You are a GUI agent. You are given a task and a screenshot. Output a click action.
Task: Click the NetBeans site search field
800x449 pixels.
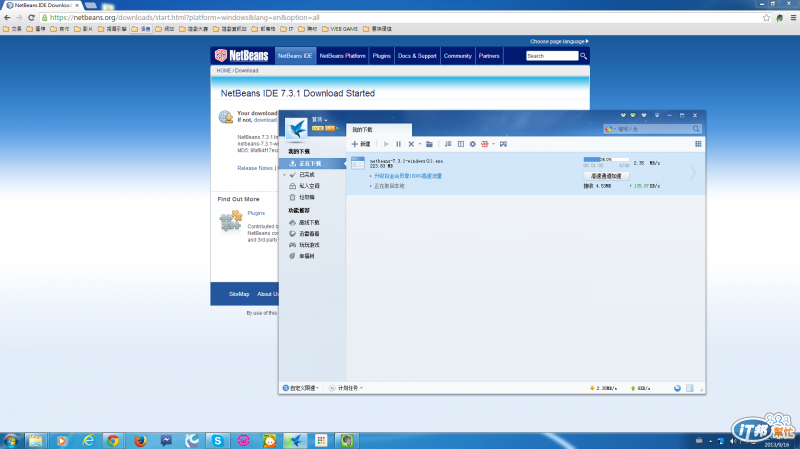pyautogui.click(x=552, y=56)
